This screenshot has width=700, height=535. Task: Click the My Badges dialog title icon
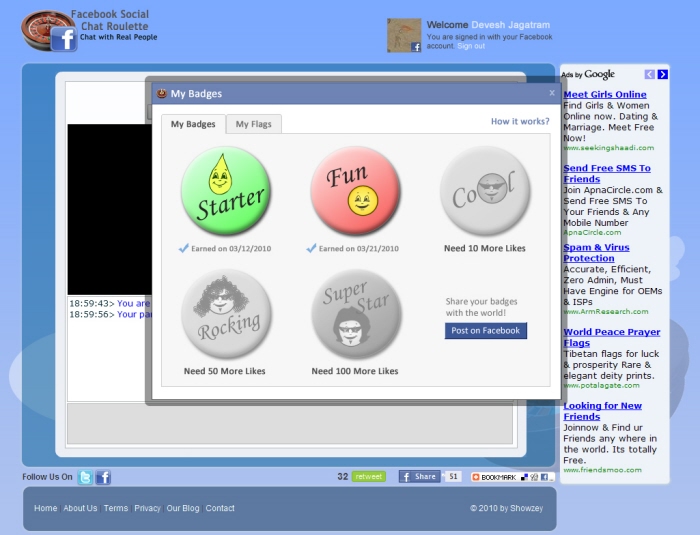pos(162,93)
